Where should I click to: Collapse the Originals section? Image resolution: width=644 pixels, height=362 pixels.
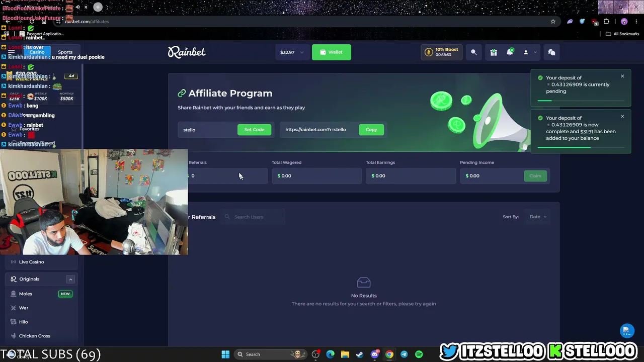(70, 279)
